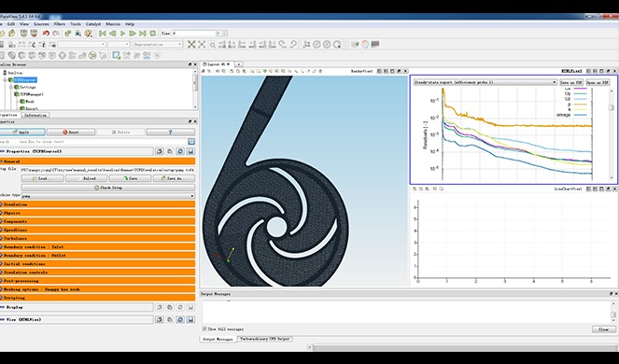Screen dimensions: 619x364
Task: Click the color legend visibility icon
Action: point(2,45)
